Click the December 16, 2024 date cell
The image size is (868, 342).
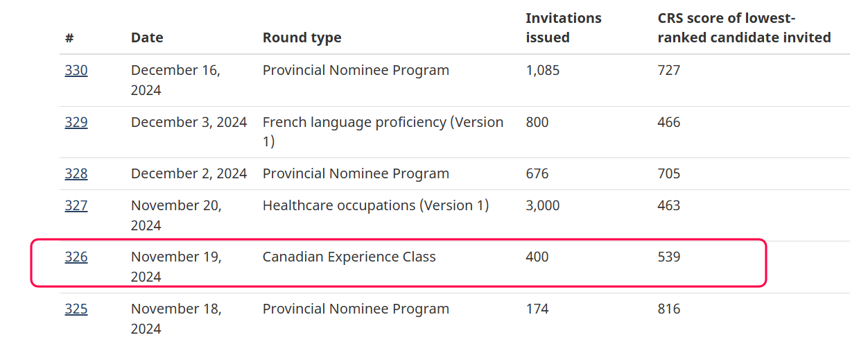(175, 80)
